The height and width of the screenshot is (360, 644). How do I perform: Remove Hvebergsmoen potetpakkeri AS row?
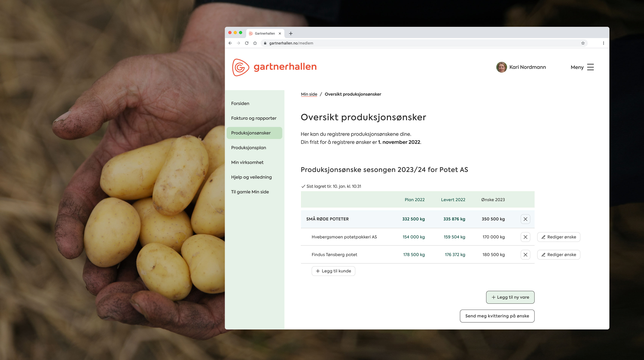525,237
